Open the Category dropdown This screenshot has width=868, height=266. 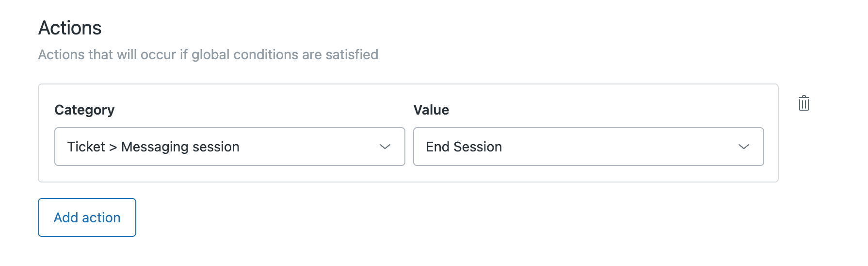pyautogui.click(x=229, y=147)
